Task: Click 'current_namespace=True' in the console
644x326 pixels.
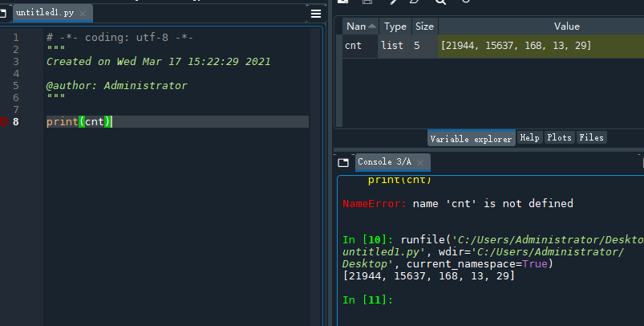Action: click(480, 264)
